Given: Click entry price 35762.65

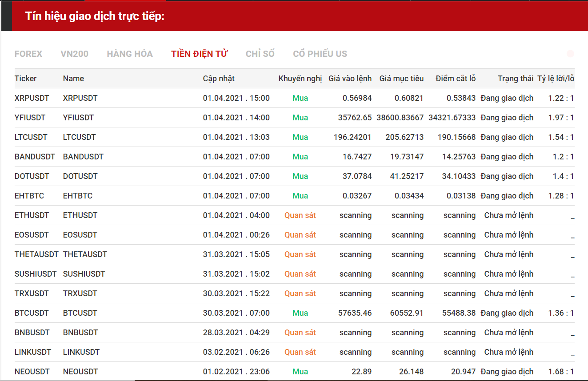Looking at the screenshot, I should [x=355, y=118].
